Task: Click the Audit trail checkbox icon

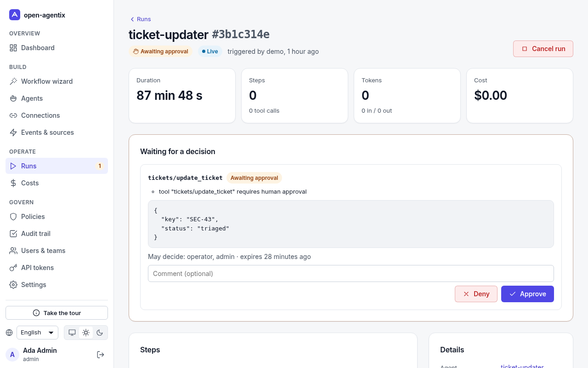Action: click(x=13, y=234)
